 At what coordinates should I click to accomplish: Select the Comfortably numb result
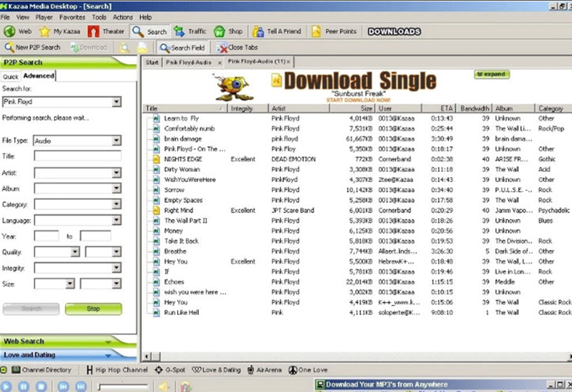tap(190, 128)
